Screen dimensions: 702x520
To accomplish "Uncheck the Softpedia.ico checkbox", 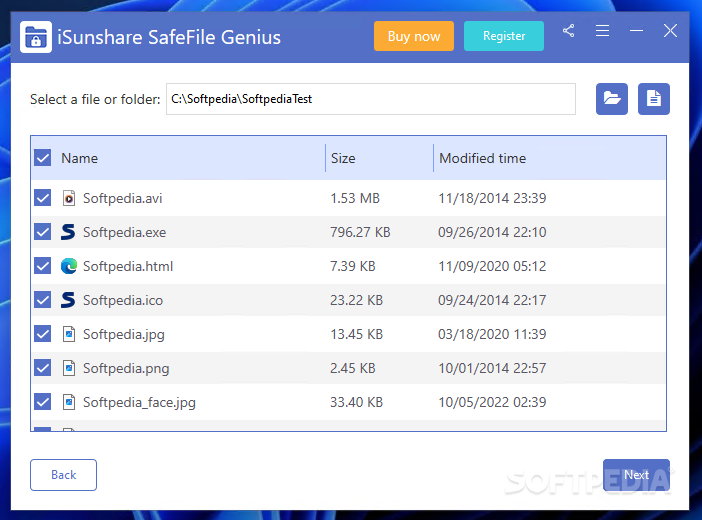I will (x=43, y=300).
